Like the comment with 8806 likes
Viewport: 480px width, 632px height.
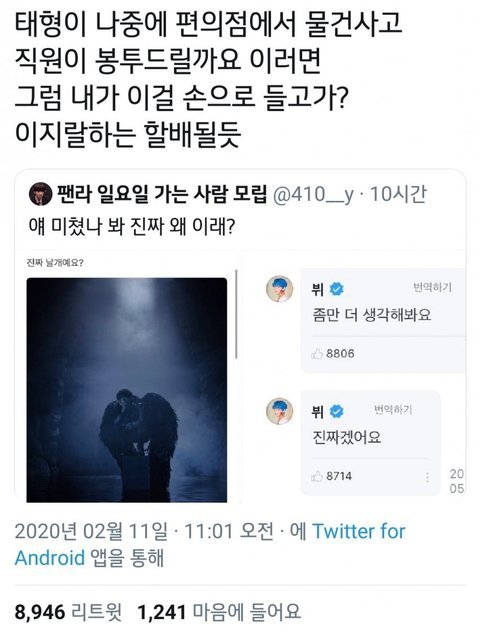[317, 354]
